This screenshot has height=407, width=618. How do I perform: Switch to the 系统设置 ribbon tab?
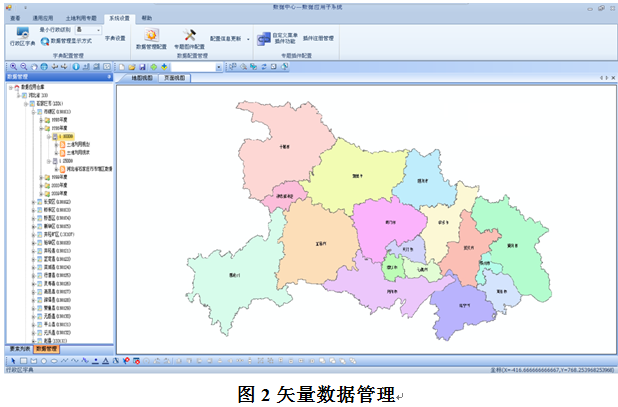click(x=119, y=18)
